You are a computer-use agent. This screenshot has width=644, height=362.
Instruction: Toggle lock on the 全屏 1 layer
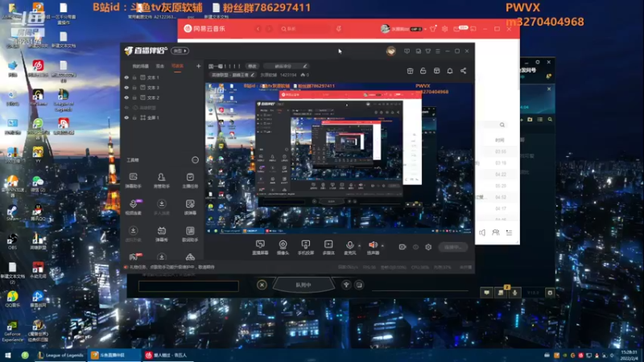pyautogui.click(x=134, y=117)
